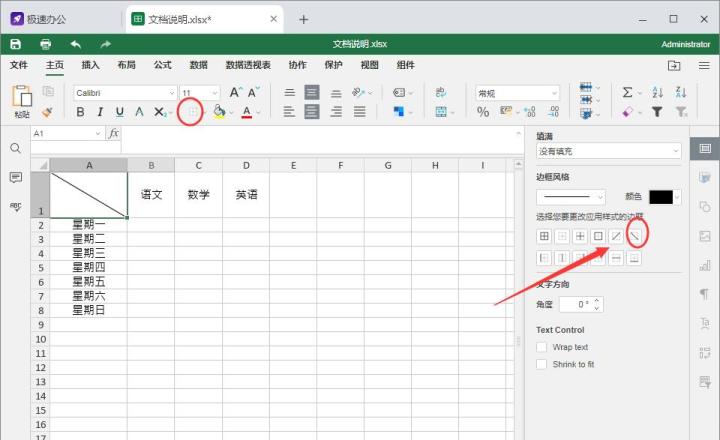The image size is (720, 440).
Task: Click the cell name box A1
Action: (67, 133)
